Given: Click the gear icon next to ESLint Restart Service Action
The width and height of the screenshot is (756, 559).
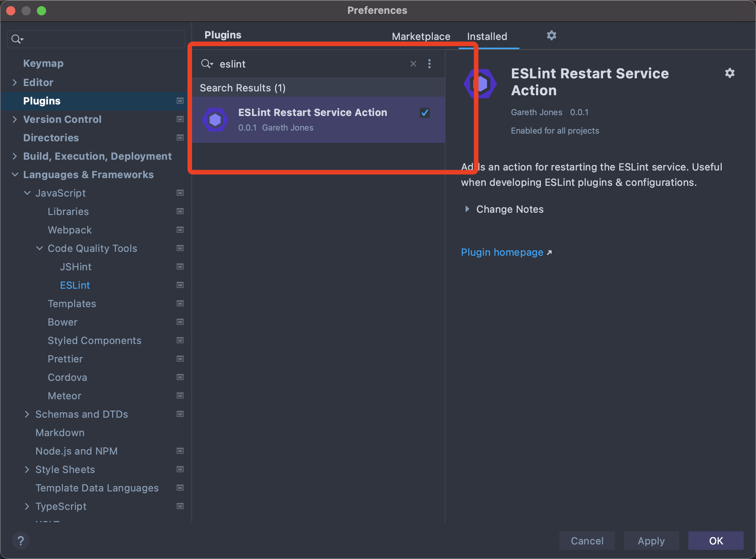Looking at the screenshot, I should (729, 73).
